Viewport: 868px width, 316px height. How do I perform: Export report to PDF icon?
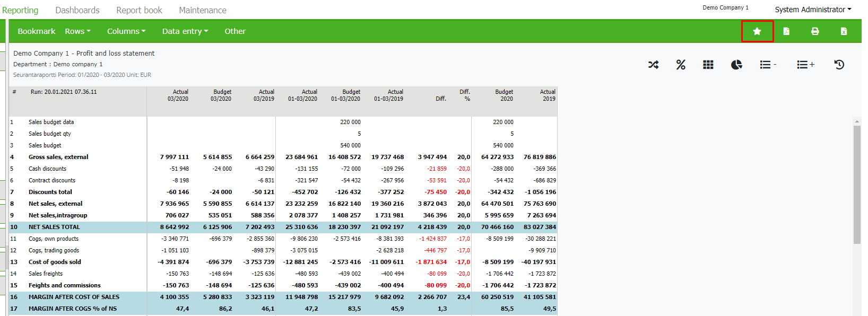[786, 31]
